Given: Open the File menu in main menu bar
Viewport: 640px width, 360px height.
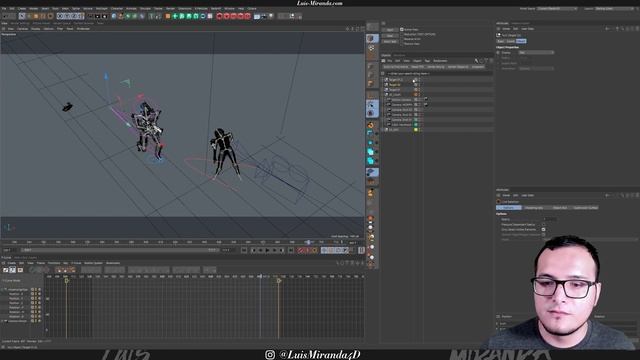Looking at the screenshot, I should (4, 8).
